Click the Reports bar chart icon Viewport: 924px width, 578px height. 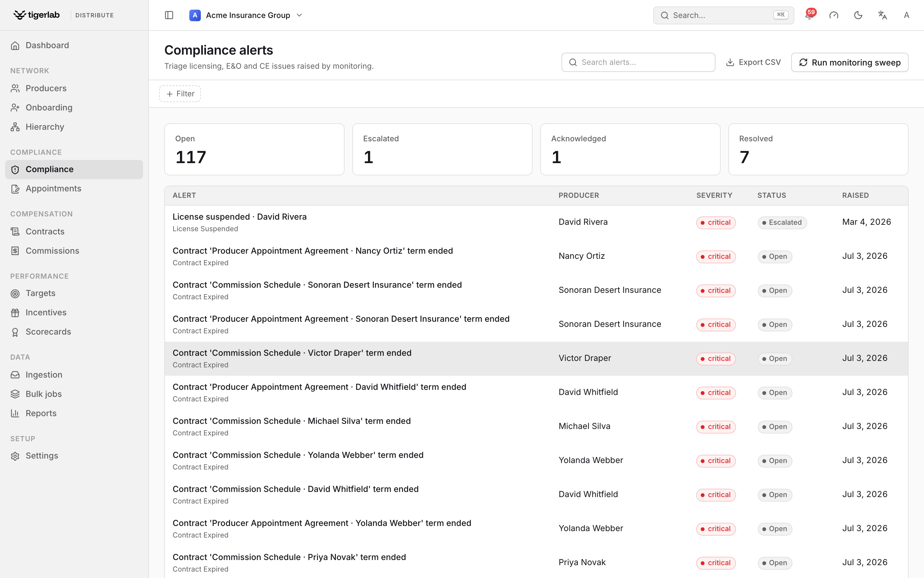tap(15, 413)
